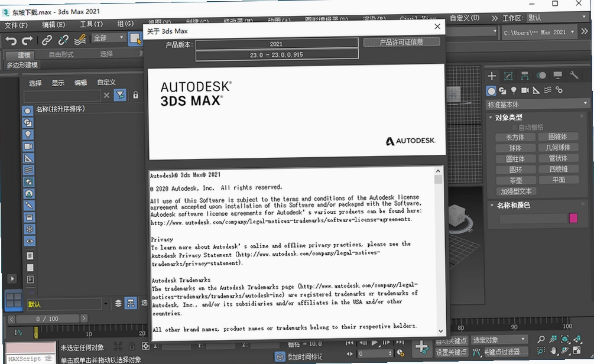Click the Set Keys large plus button
594x364 pixels.
pos(421,347)
